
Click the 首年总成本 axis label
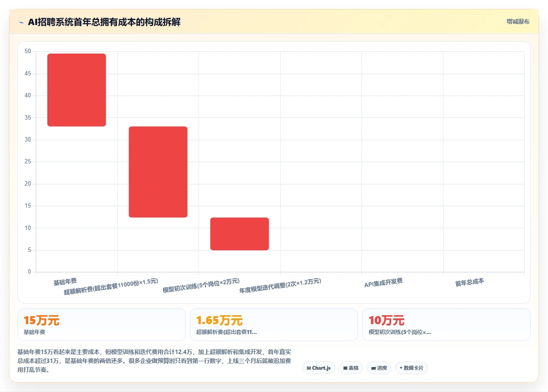[469, 282]
